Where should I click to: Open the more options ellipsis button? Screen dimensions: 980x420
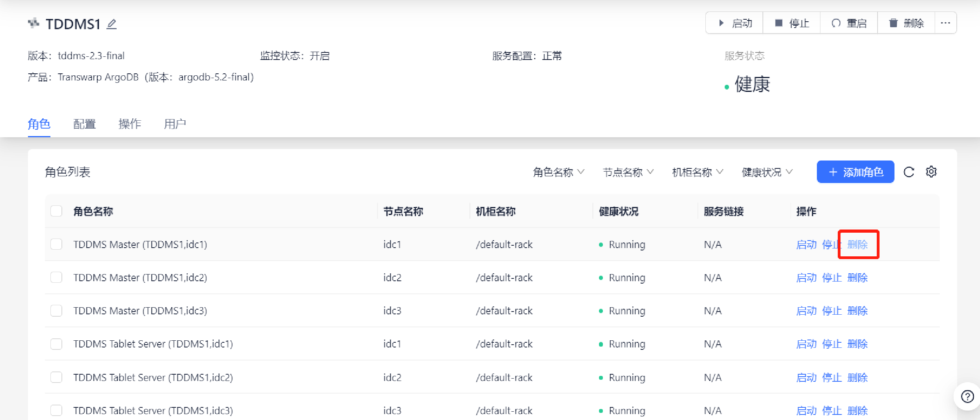tap(945, 23)
